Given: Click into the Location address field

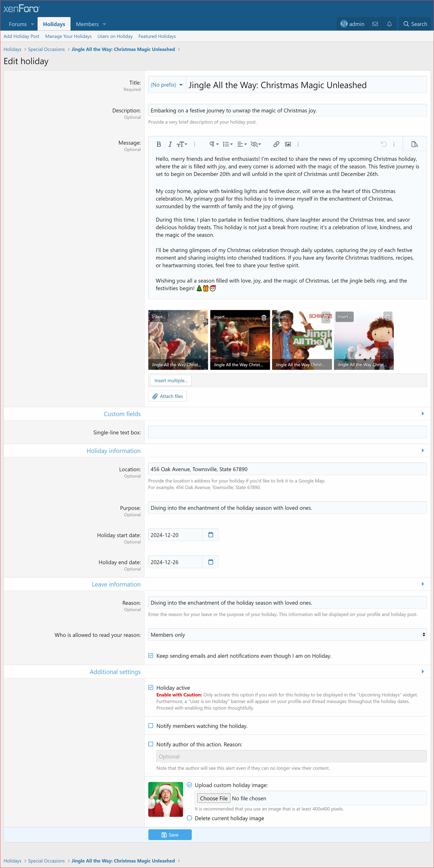Looking at the screenshot, I should click(x=287, y=469).
